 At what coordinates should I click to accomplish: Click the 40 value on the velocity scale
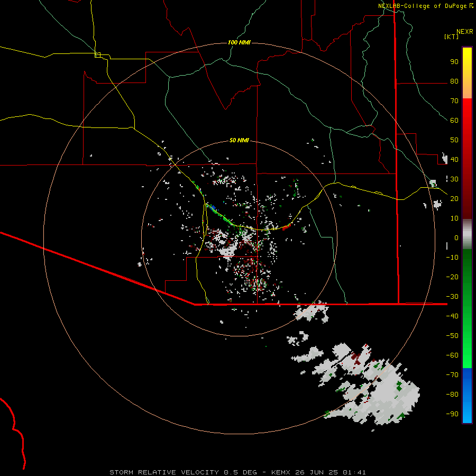point(454,160)
